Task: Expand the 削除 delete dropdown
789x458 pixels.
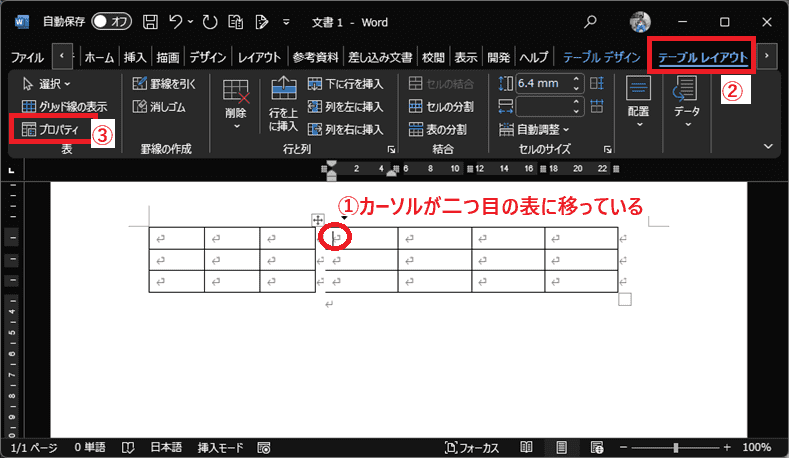Action: (x=236, y=106)
